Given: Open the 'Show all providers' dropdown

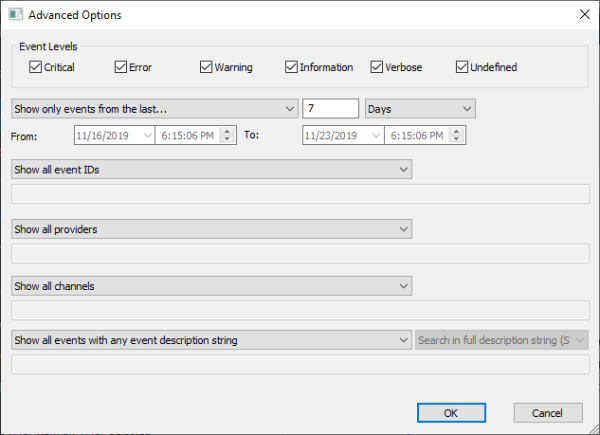Looking at the screenshot, I should coord(211,229).
